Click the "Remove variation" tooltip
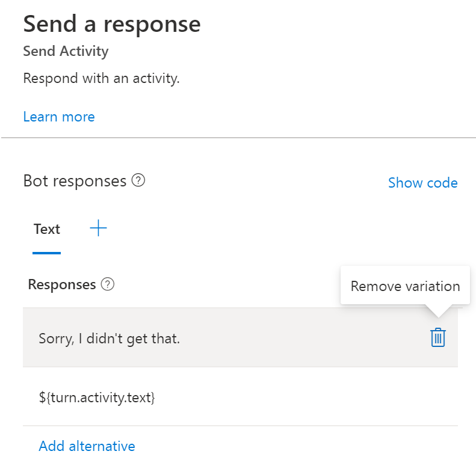The width and height of the screenshot is (476, 469). 405,286
